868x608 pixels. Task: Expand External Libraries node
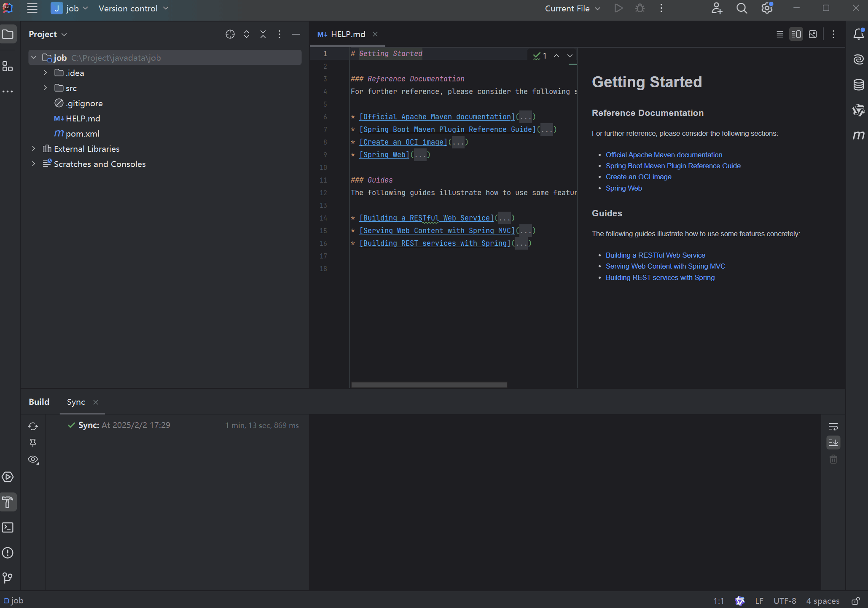(34, 148)
